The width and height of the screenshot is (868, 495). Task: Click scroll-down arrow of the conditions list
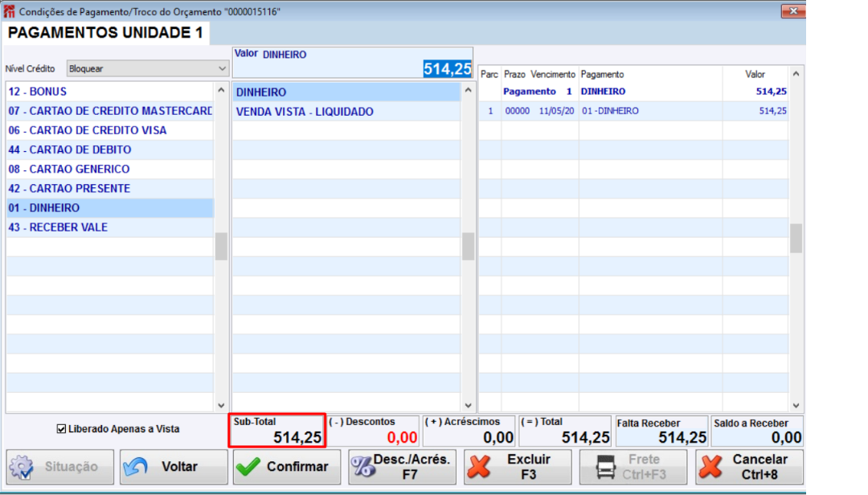469,405
